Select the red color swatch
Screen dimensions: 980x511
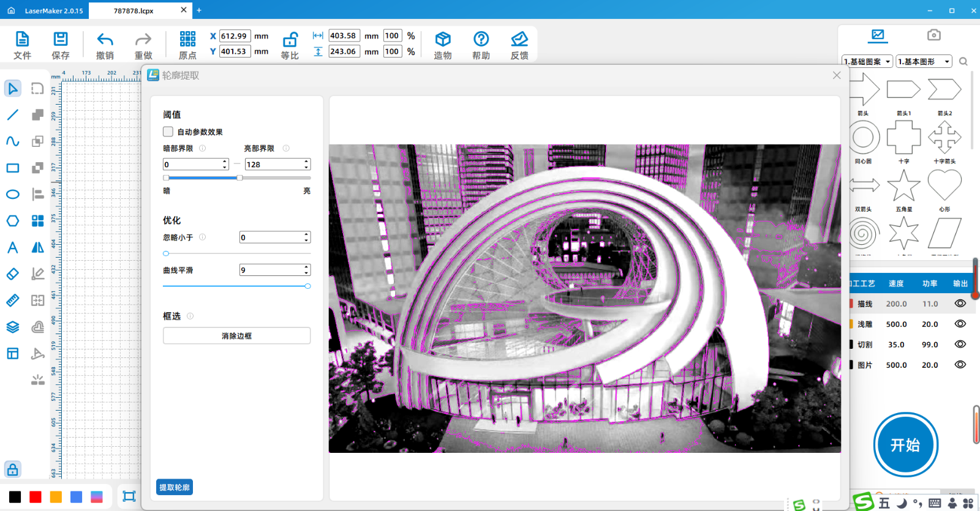coord(36,497)
